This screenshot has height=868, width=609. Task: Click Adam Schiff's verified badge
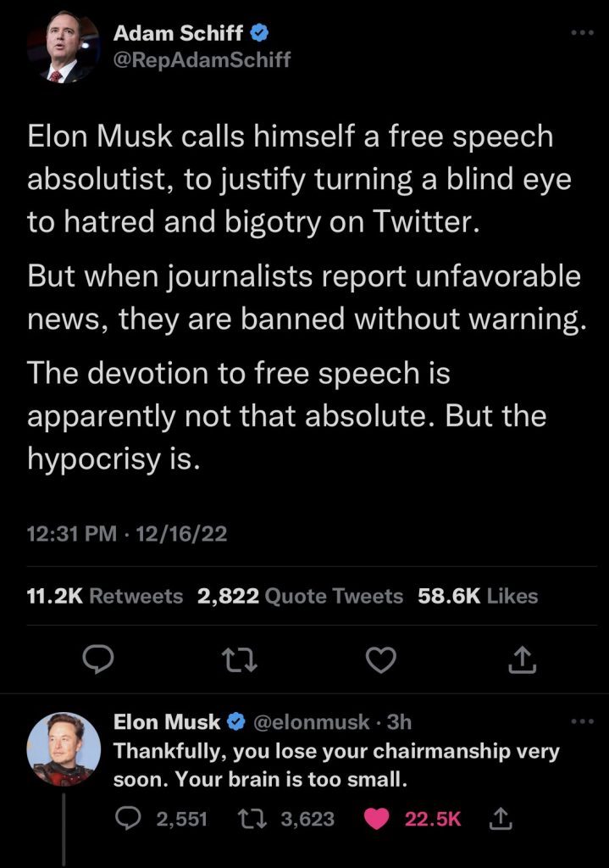coord(262,34)
